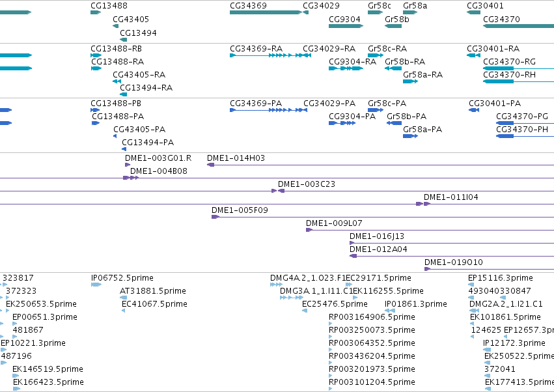Click clone DME1-019O10

[454, 262]
